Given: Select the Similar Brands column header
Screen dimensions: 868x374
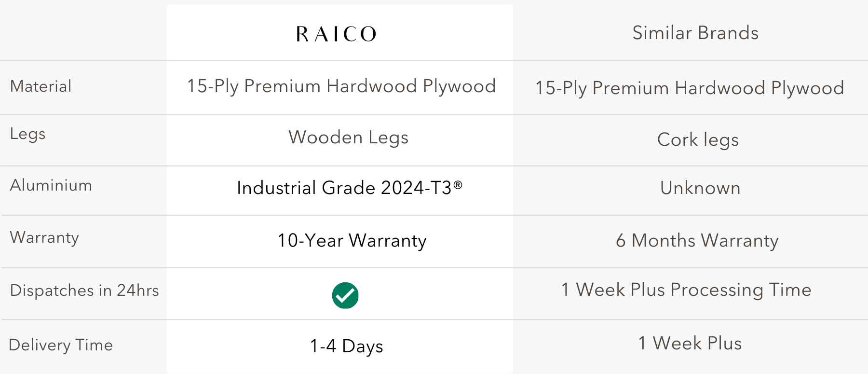Looking at the screenshot, I should [695, 33].
